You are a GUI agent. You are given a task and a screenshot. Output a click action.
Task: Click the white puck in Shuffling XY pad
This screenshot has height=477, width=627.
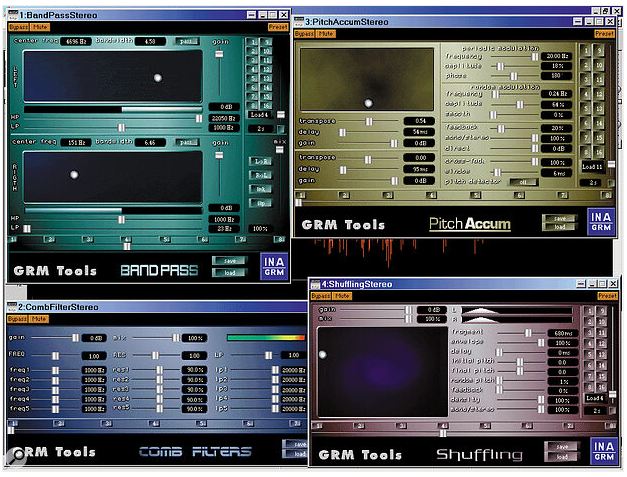click(x=322, y=355)
